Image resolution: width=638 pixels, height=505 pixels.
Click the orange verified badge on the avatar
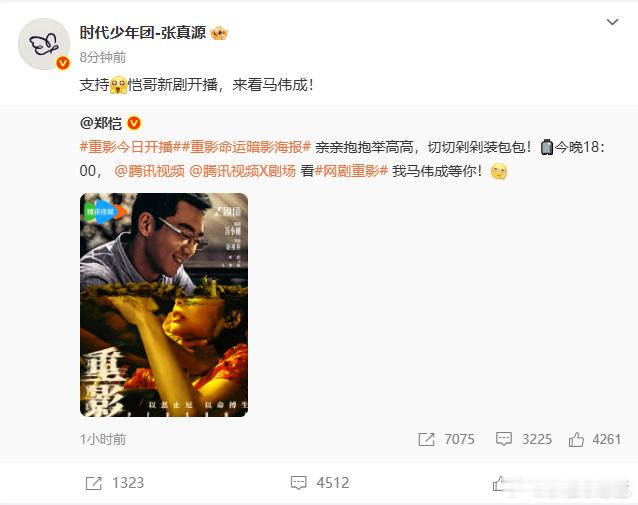click(x=63, y=63)
